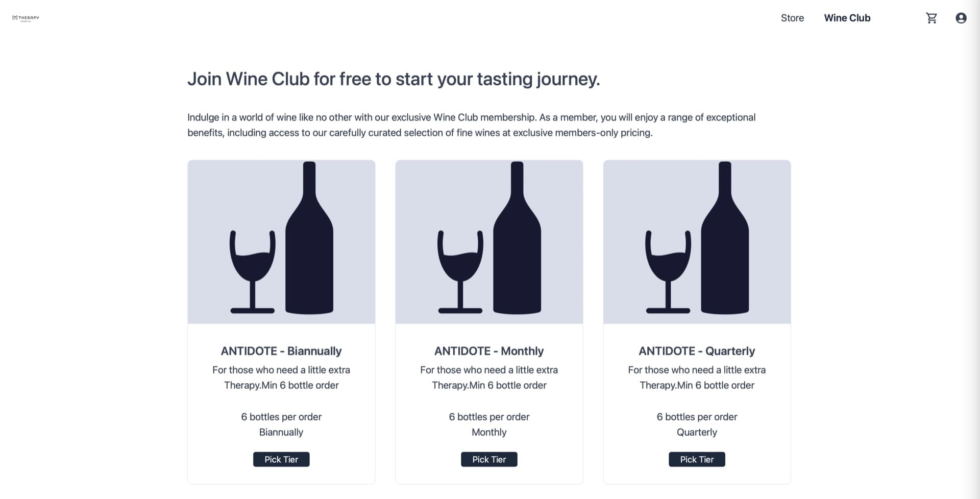
Task: Select the ANTIDOTE - Quarterly card title
Action: click(697, 351)
